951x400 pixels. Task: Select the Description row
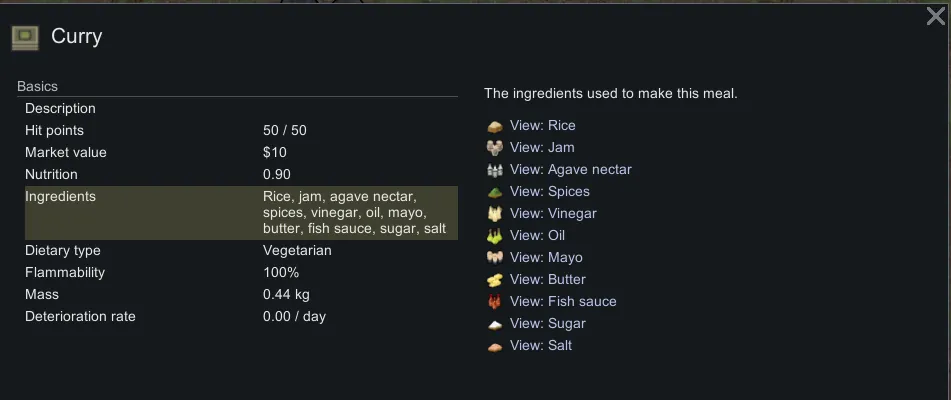[237, 109]
